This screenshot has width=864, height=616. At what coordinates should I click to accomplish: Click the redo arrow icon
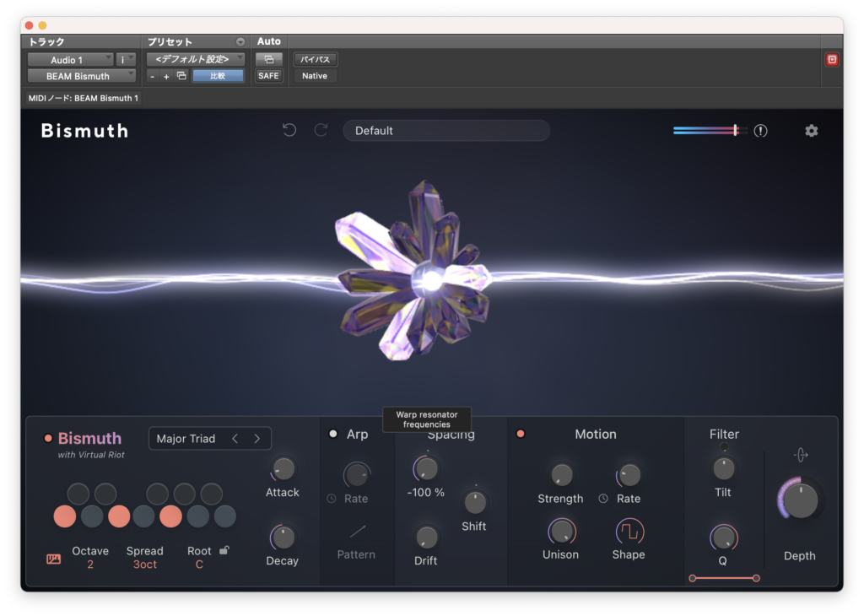(x=321, y=130)
